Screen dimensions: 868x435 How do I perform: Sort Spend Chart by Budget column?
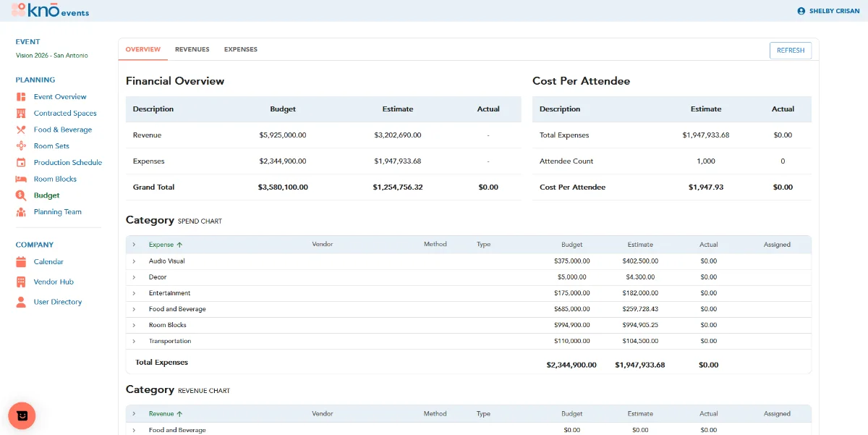[x=571, y=245]
